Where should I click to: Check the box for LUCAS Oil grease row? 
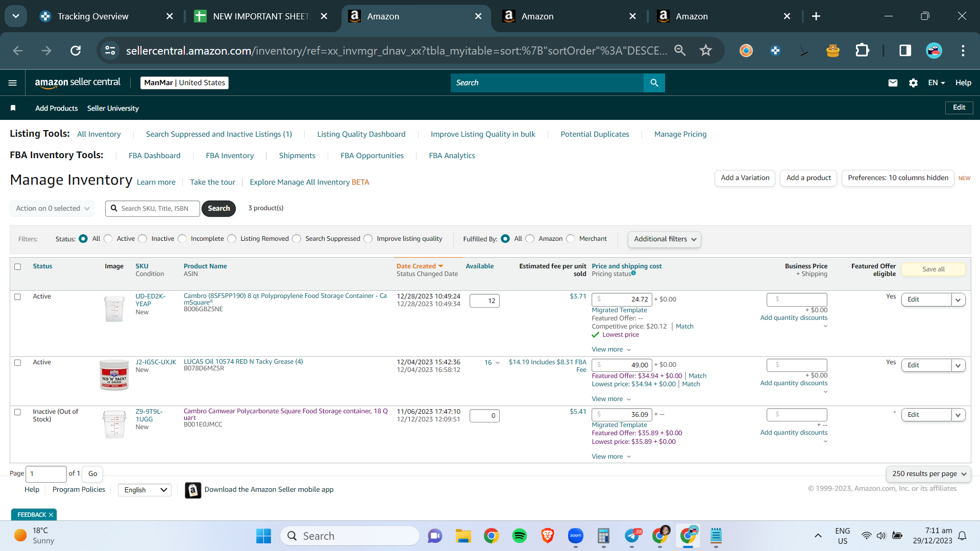coord(18,362)
